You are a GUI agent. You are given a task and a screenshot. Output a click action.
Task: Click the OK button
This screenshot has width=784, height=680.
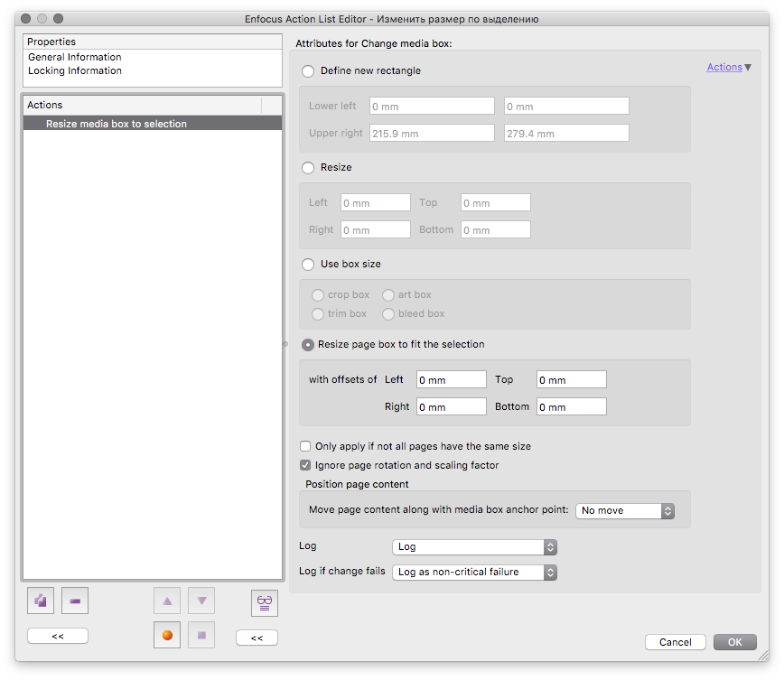pyautogui.click(x=735, y=642)
